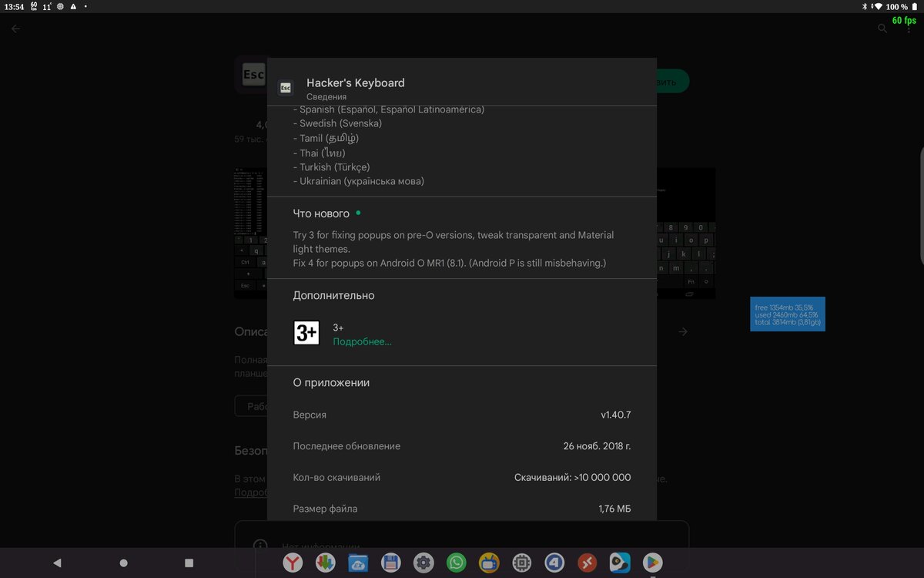Viewport: 924px width, 578px height.
Task: Tap the Thai language list entry
Action: (x=320, y=153)
